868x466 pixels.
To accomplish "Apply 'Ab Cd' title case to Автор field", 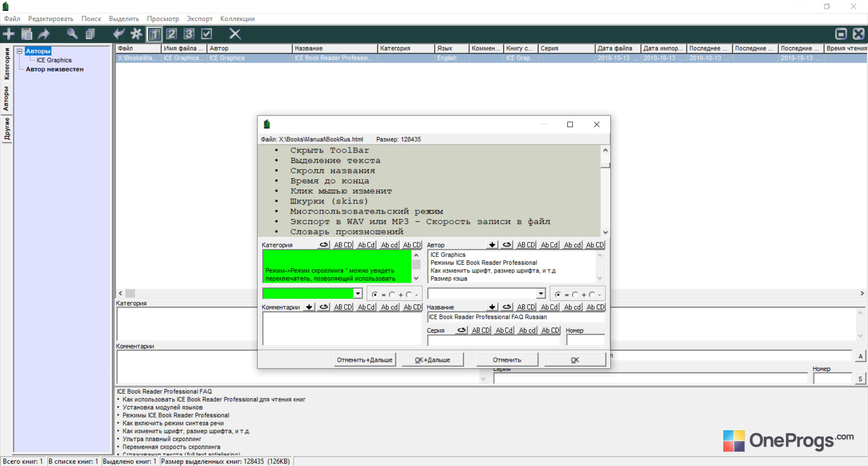I will click(x=550, y=245).
